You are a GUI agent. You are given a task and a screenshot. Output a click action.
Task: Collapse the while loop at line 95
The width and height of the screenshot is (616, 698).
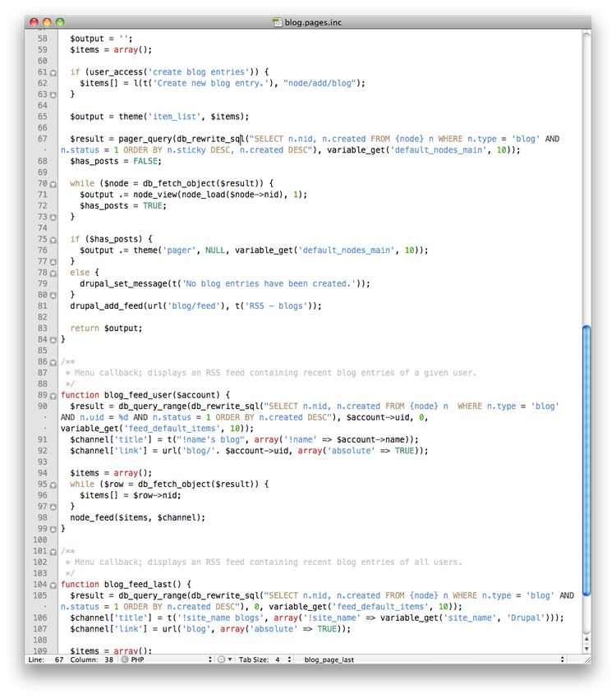click(x=53, y=484)
